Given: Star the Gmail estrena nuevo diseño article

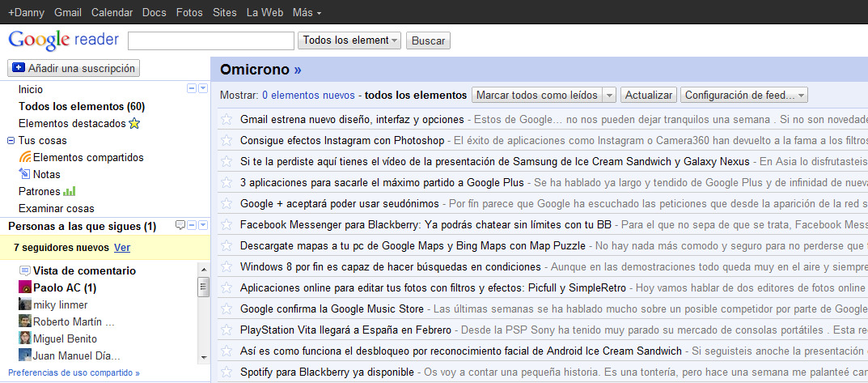Looking at the screenshot, I should coord(226,119).
